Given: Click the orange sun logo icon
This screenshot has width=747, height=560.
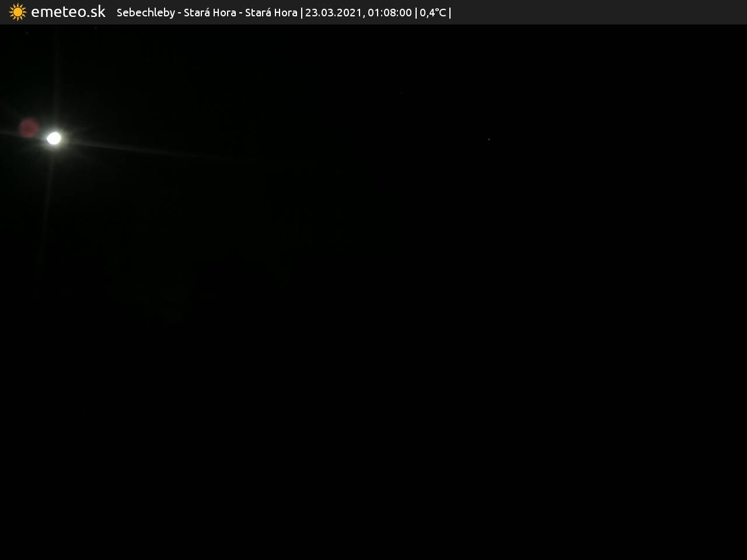Looking at the screenshot, I should [x=18, y=12].
